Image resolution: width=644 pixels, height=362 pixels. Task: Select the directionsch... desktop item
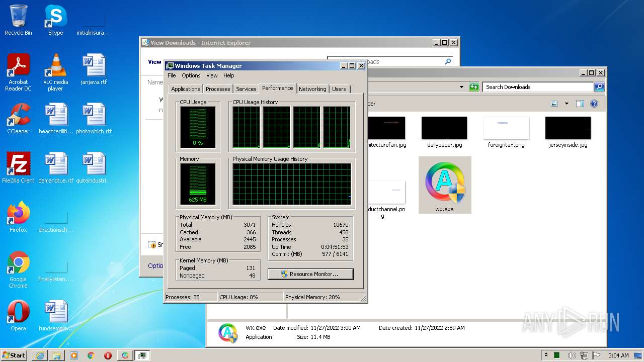[55, 220]
